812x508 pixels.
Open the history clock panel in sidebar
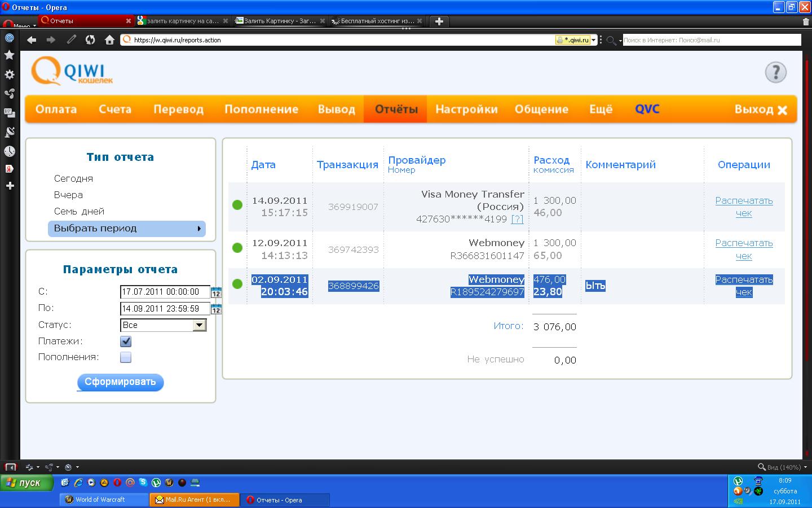point(10,151)
